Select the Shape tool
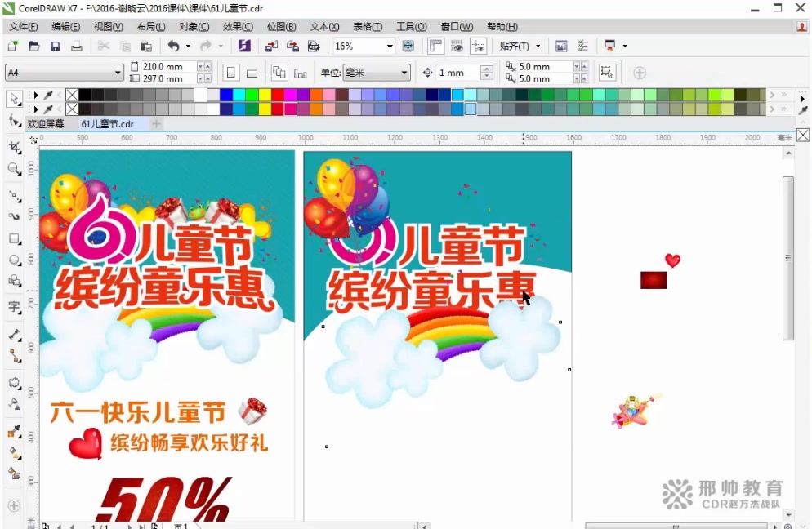Screen dimensions: 812x529 (x=13, y=118)
